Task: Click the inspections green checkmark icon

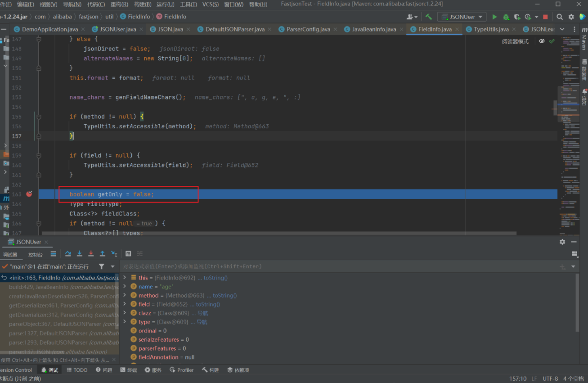Action: (552, 41)
